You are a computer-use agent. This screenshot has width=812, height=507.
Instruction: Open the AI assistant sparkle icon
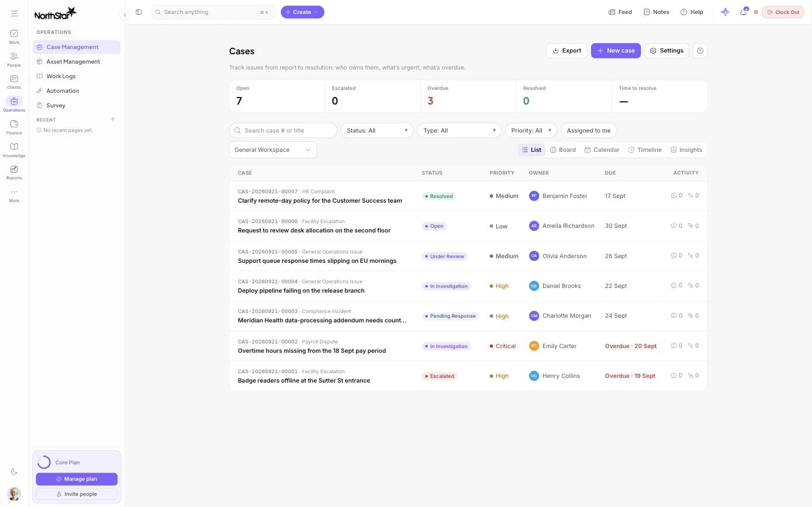[725, 12]
